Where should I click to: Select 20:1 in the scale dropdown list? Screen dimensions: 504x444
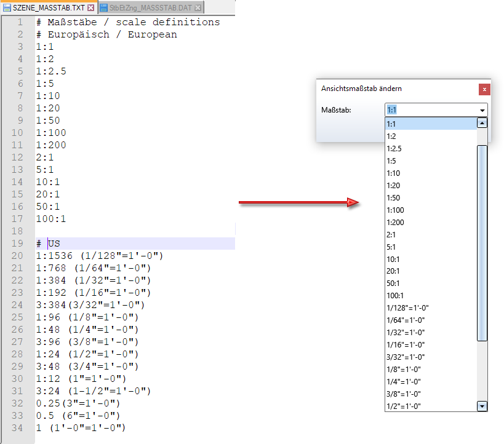click(x=431, y=271)
